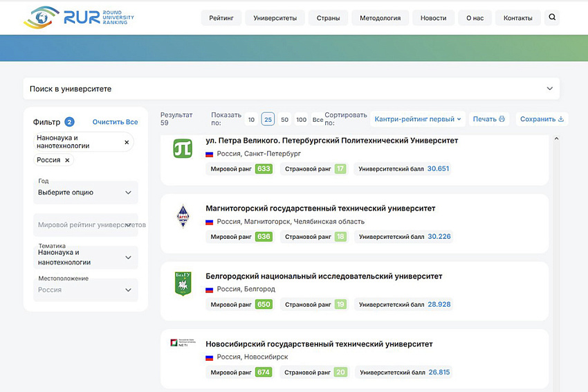Image resolution: width=588 pixels, height=392 pixels.
Task: Click the Очистить Все link
Action: (115, 122)
